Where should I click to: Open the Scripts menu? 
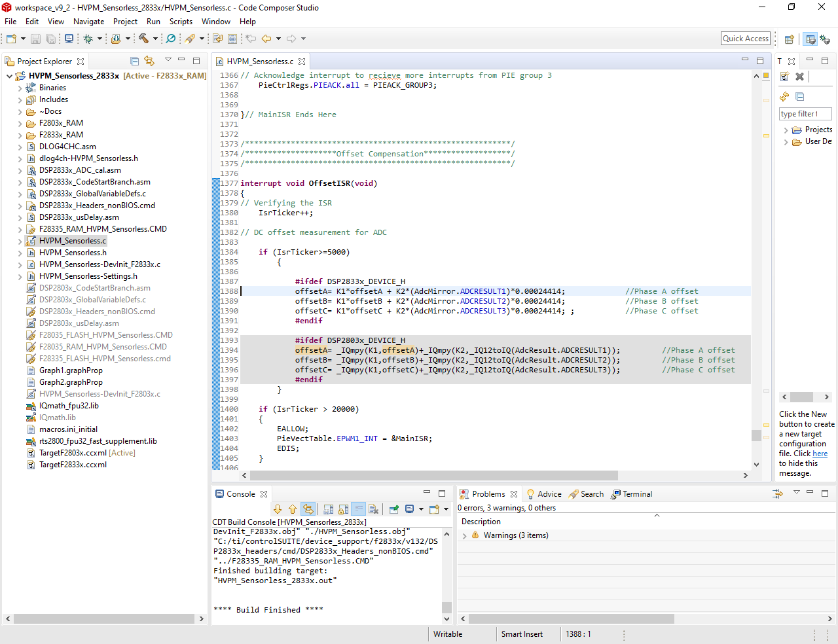point(181,22)
